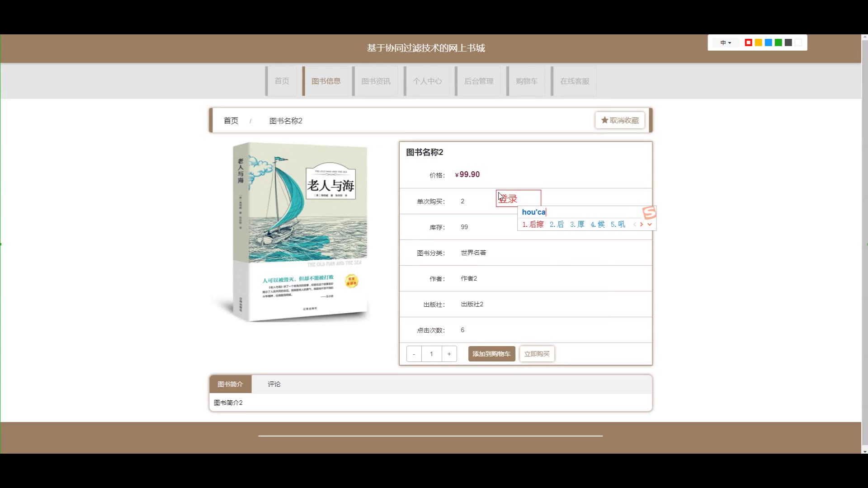This screenshot has height=488, width=868.
Task: Click the 作者 value 作者2
Action: pyautogui.click(x=469, y=278)
